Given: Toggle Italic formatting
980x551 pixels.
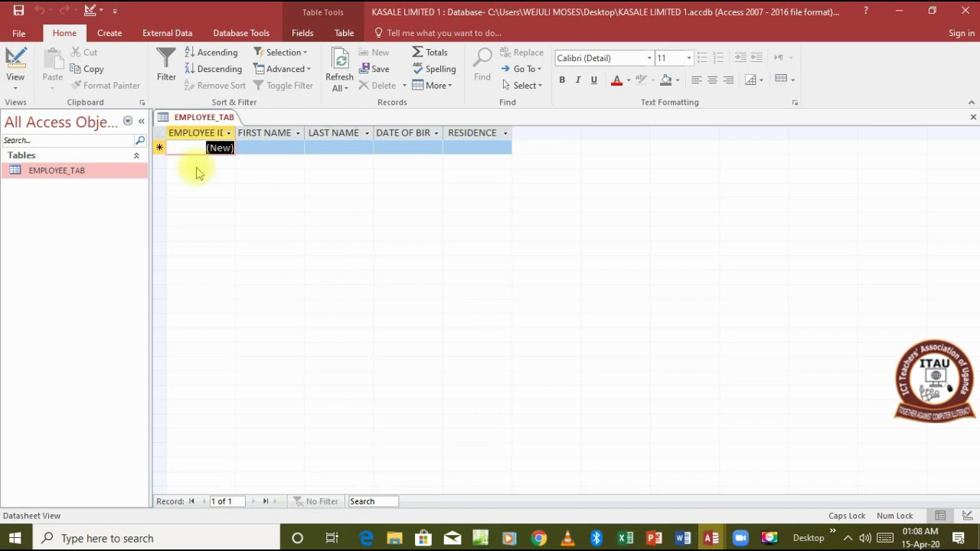Looking at the screenshot, I should click(578, 80).
